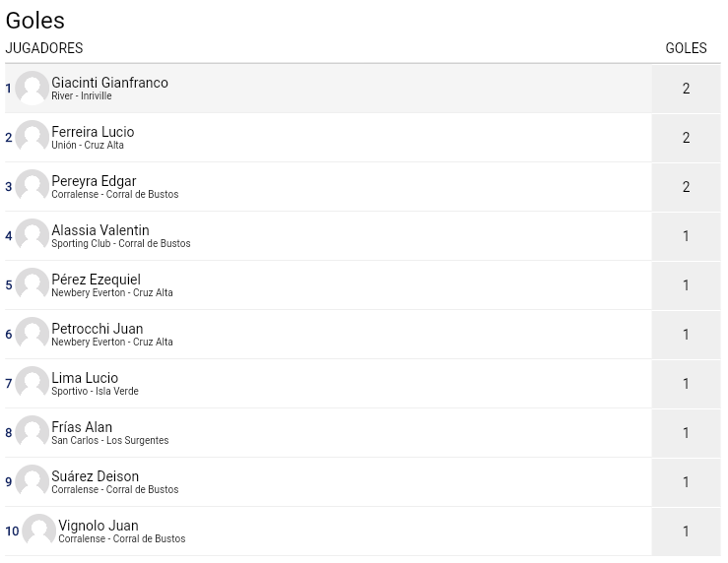
Task: Open Vignolo Juan's avatar image
Action: click(x=39, y=531)
